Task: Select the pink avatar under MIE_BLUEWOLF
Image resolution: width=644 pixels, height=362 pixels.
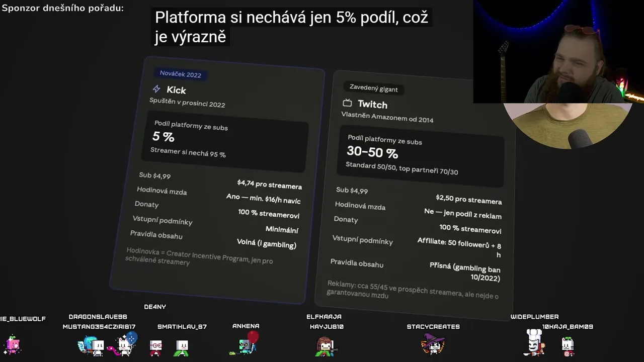Action: point(13,345)
